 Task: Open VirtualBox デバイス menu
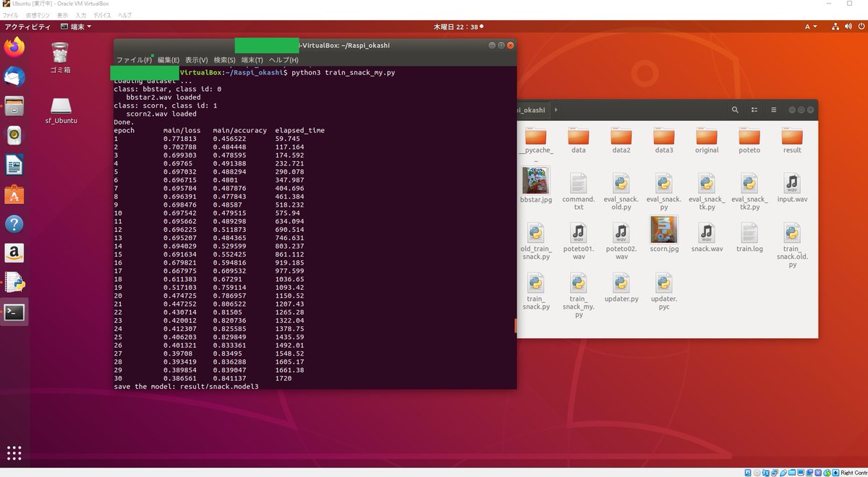tap(102, 14)
